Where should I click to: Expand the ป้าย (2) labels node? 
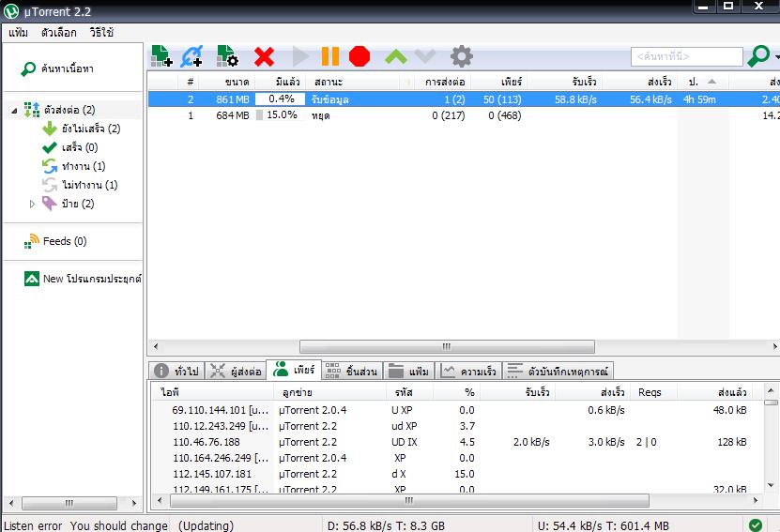click(32, 204)
